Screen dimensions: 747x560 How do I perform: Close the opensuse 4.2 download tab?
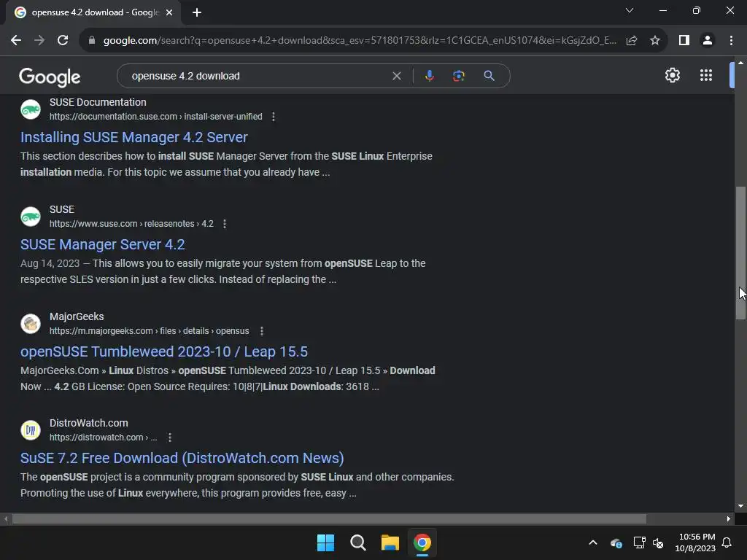[169, 12]
